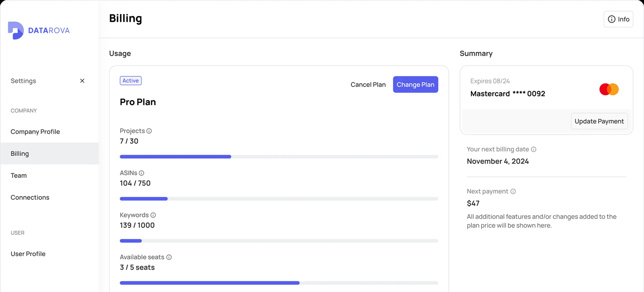Click the Mastercard logo in the Summary card

pyautogui.click(x=609, y=89)
